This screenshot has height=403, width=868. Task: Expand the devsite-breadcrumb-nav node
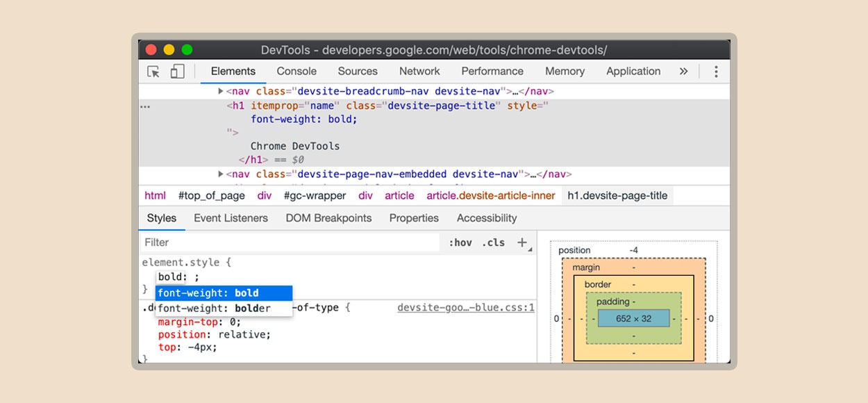(x=221, y=92)
